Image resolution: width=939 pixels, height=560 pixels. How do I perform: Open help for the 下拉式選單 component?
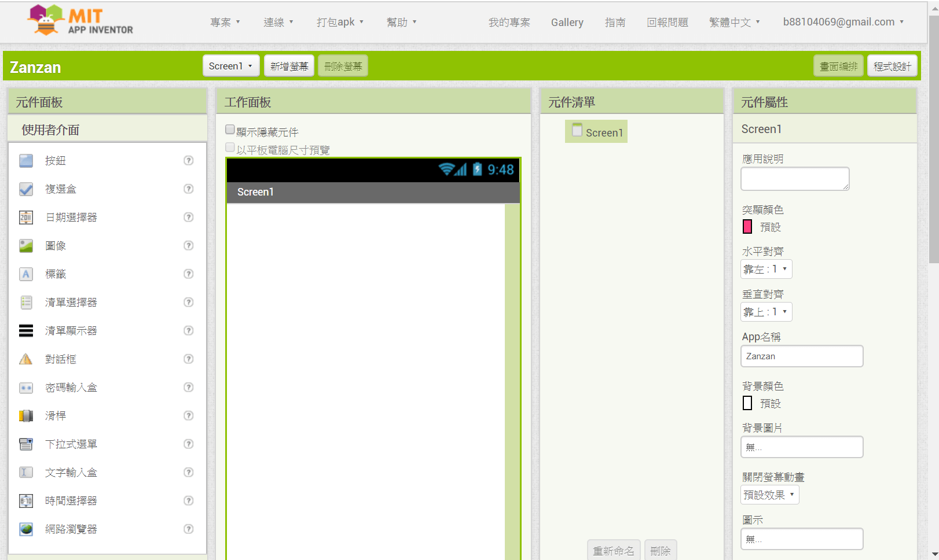[188, 444]
